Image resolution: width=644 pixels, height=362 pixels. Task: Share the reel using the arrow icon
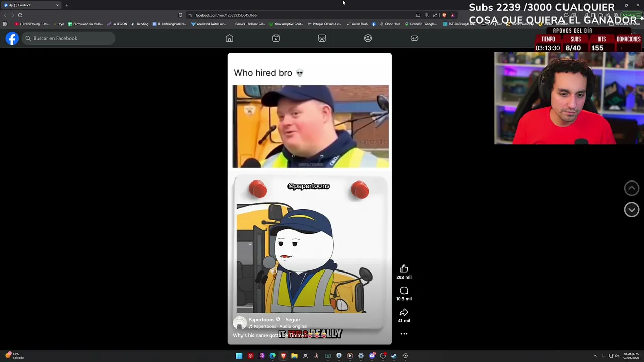click(x=404, y=312)
